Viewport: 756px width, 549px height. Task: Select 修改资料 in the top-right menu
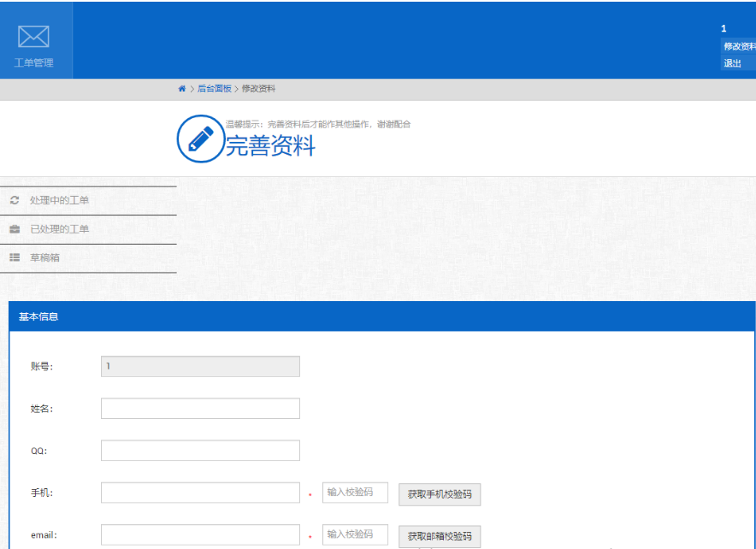[738, 46]
